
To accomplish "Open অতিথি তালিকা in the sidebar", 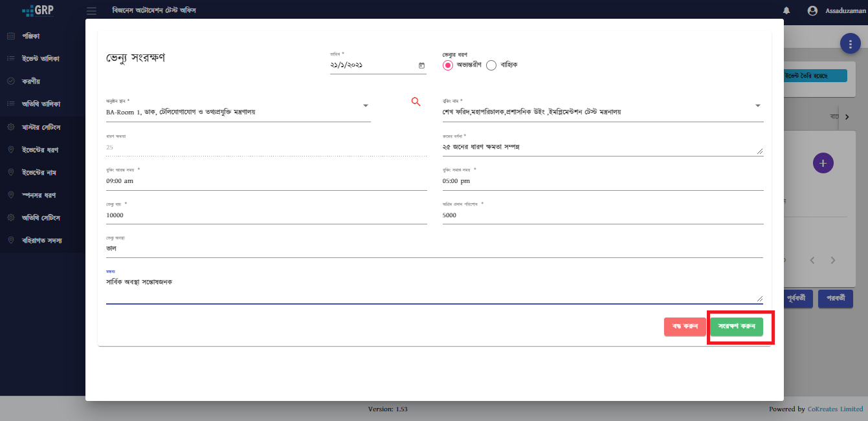I will (43, 104).
